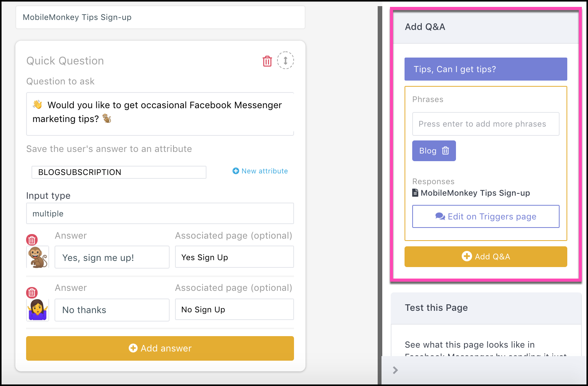
Task: Open the multiple input type selector
Action: pyautogui.click(x=160, y=213)
